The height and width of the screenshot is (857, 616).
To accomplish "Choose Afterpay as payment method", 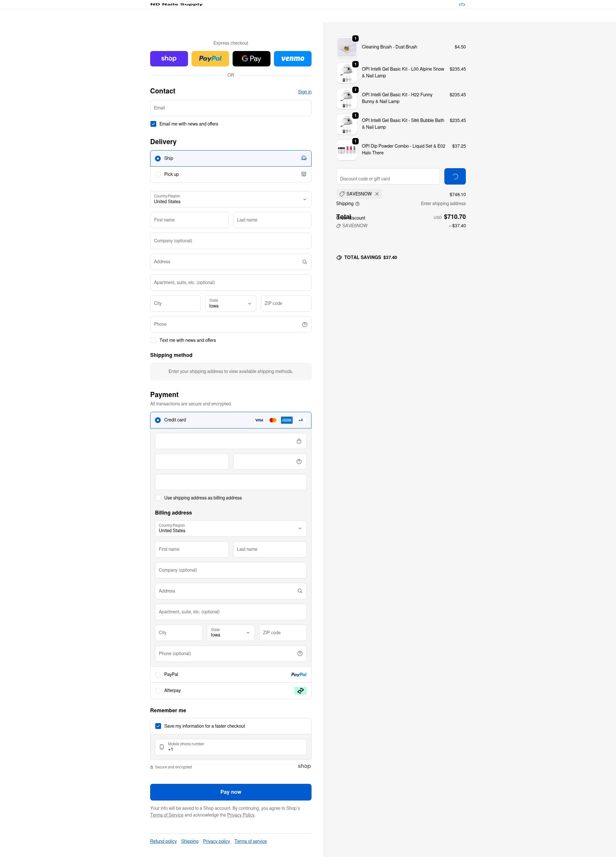I will tap(158, 690).
